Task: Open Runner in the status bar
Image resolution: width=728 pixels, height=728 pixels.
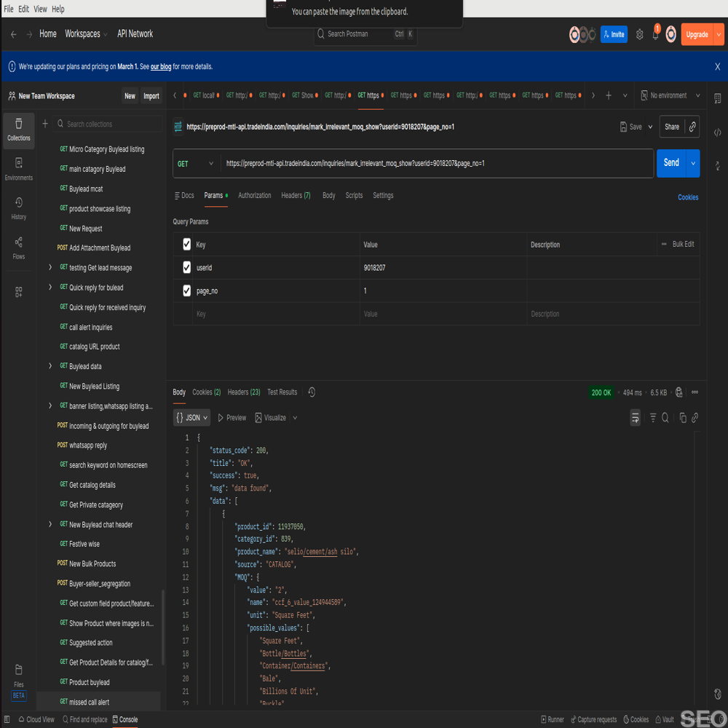Action: click(x=552, y=719)
